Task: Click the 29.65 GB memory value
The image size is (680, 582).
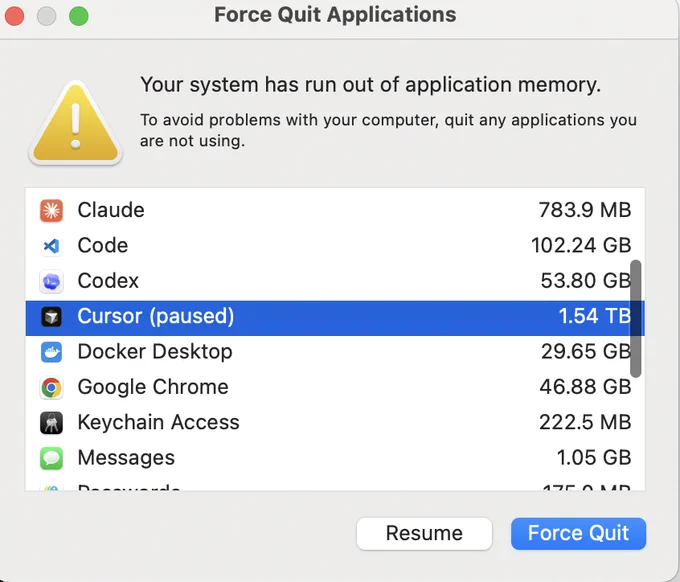Action: click(x=585, y=352)
